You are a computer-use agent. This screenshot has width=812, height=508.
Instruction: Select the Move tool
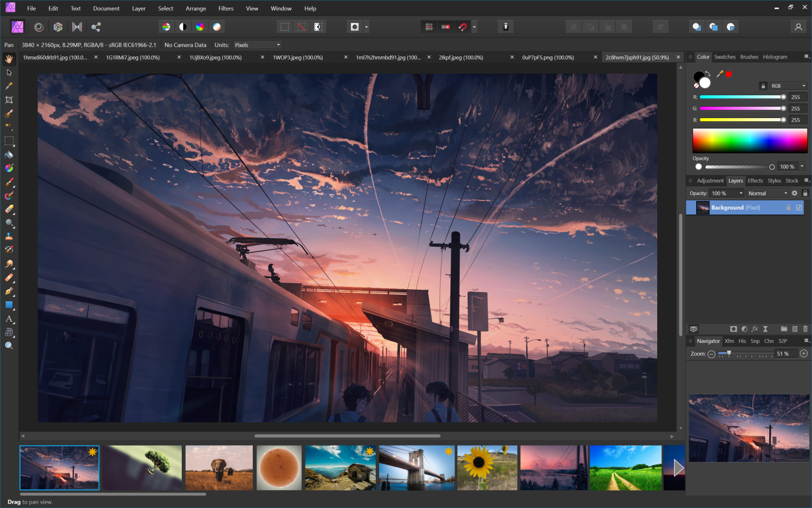tap(9, 72)
